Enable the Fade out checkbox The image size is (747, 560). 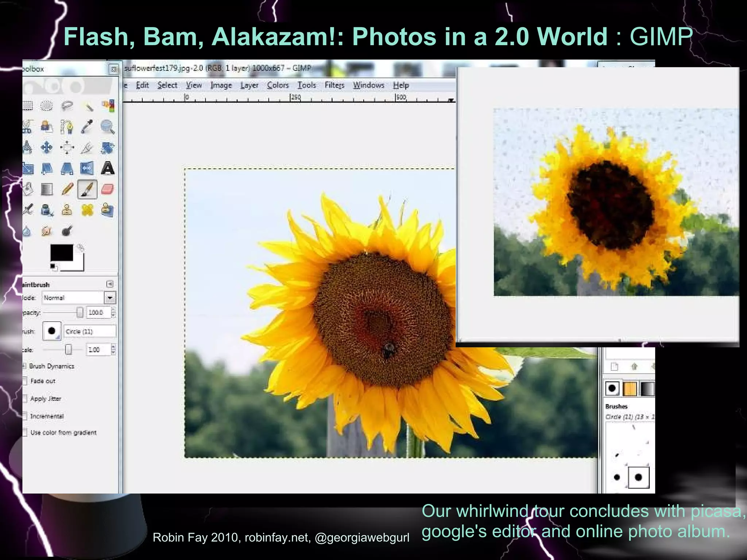click(25, 381)
